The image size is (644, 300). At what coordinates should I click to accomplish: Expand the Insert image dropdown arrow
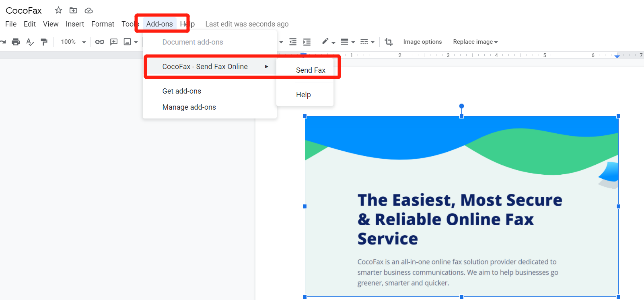coord(136,42)
